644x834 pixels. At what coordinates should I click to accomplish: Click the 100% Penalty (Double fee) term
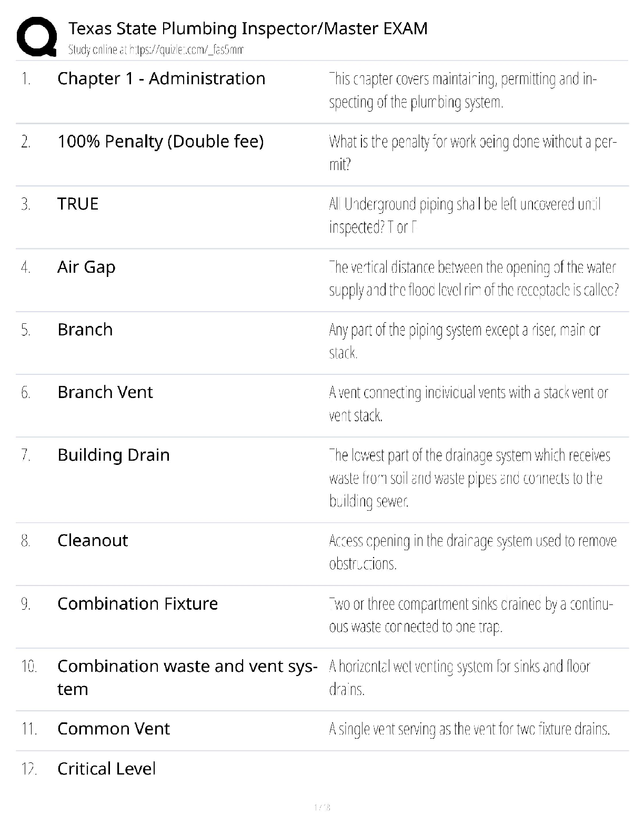160,141
